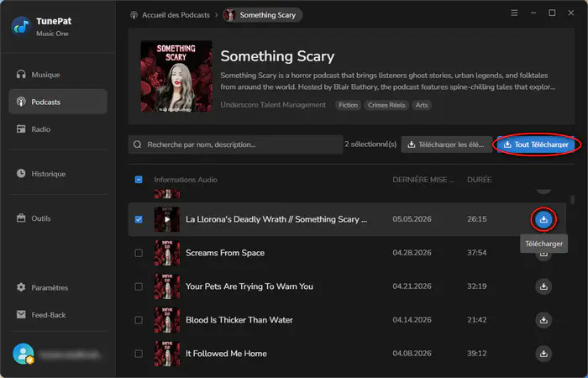The width and height of the screenshot is (588, 378).
Task: Check Your Pets Are Trying To Warn You checkbox
Action: click(139, 286)
